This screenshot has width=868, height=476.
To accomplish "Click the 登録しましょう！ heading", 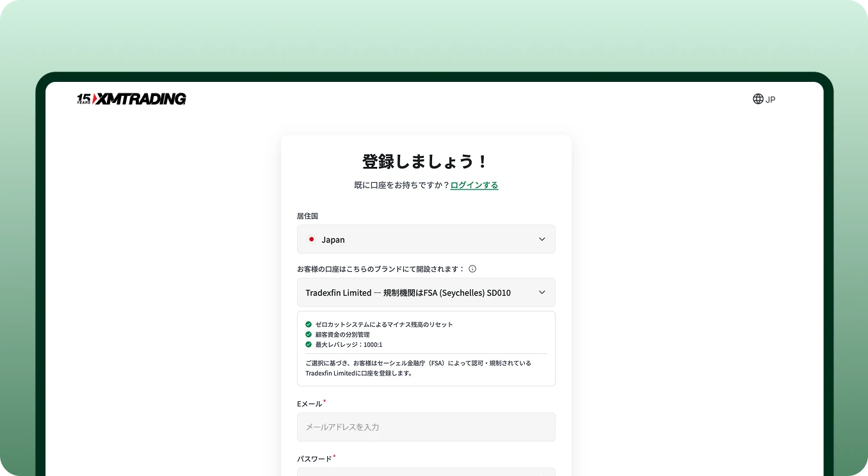I will 426,161.
